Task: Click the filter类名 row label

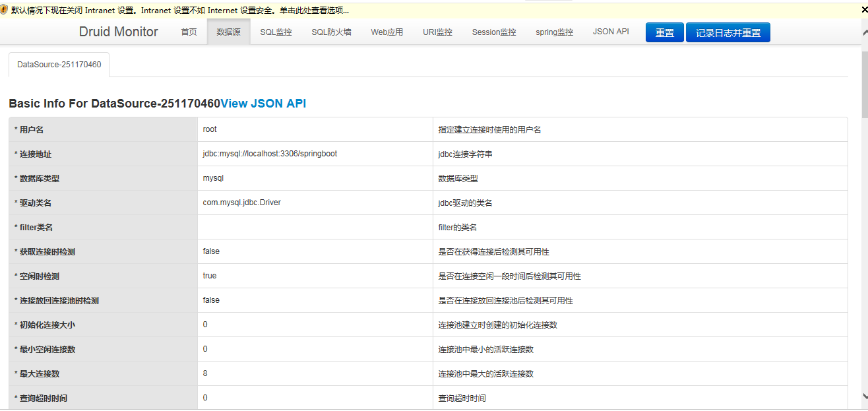Action: coord(34,228)
